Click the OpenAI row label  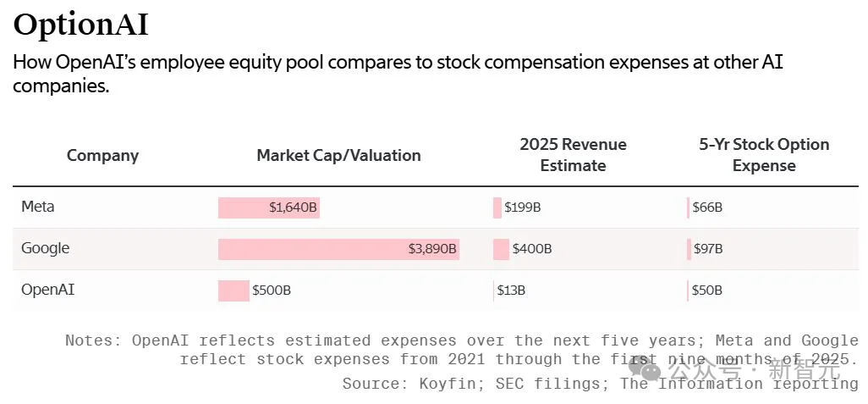pyautogui.click(x=48, y=290)
